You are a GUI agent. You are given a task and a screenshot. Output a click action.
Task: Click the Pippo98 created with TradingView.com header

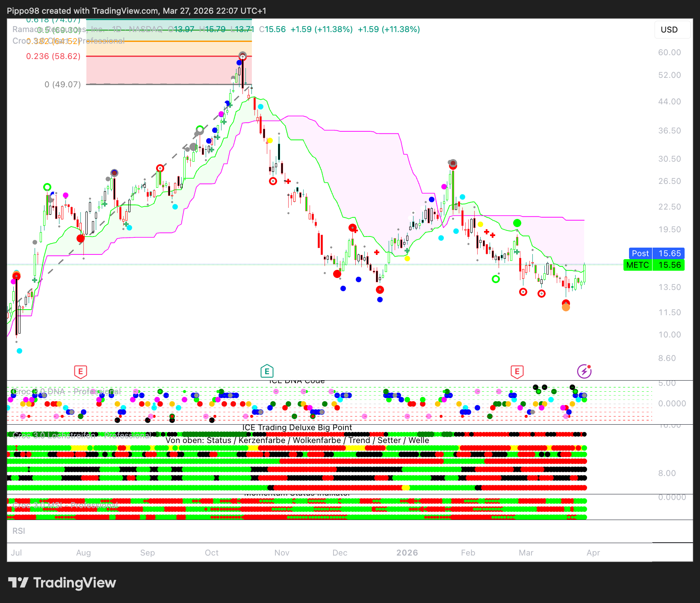point(136,11)
